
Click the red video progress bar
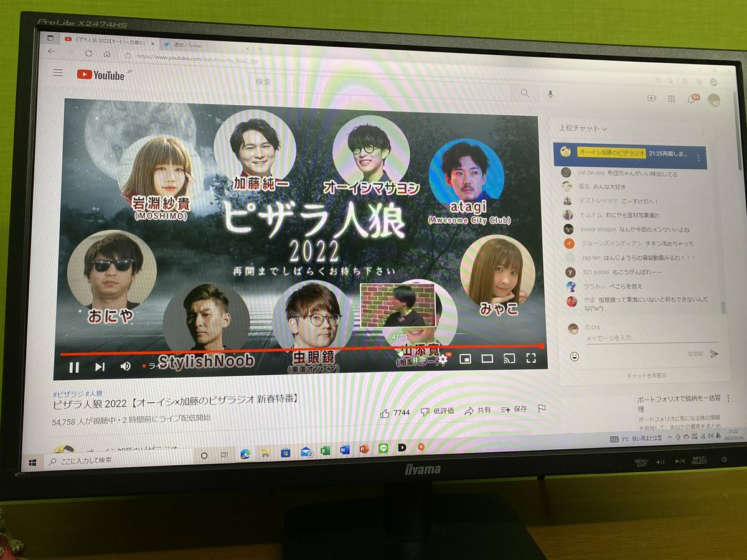click(302, 350)
